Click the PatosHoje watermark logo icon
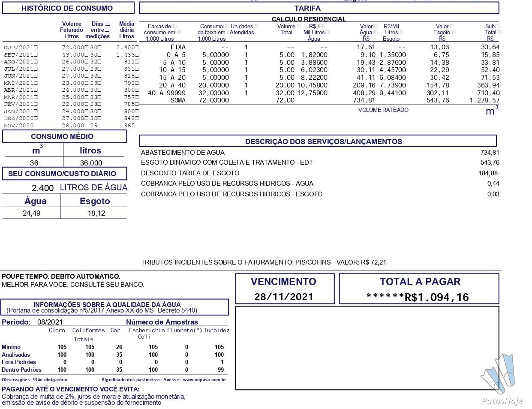Screen dimensions: 532x409 point(498,373)
